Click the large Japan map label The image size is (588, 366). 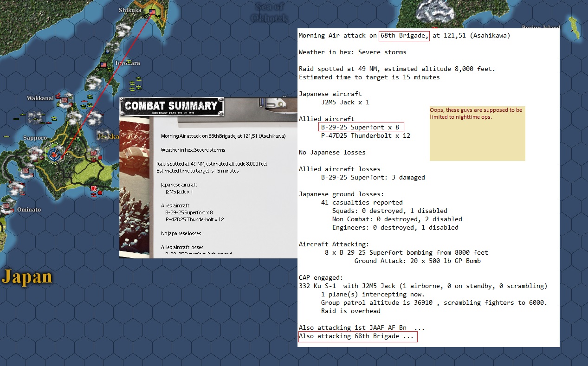pyautogui.click(x=27, y=277)
